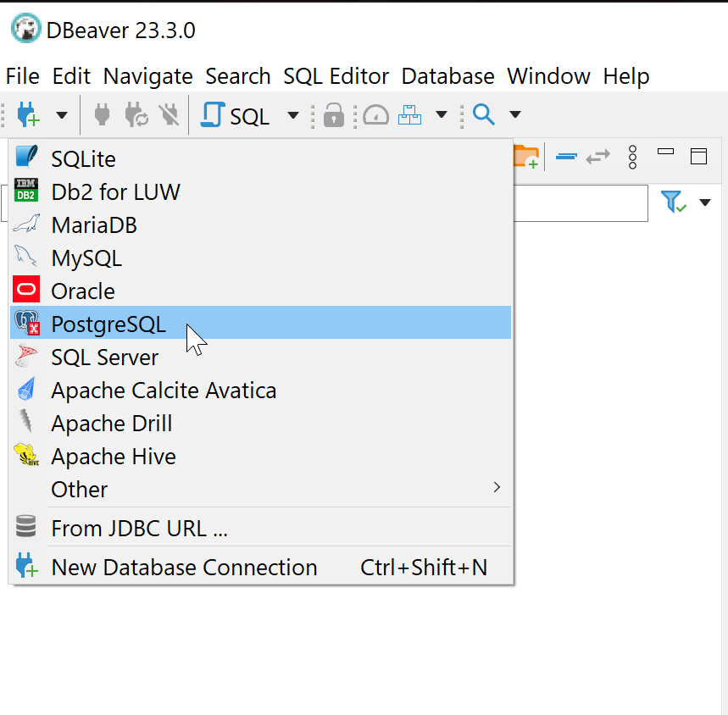The height and width of the screenshot is (715, 728).
Task: Toggle the navigator filter funnel icon
Action: pos(674,202)
